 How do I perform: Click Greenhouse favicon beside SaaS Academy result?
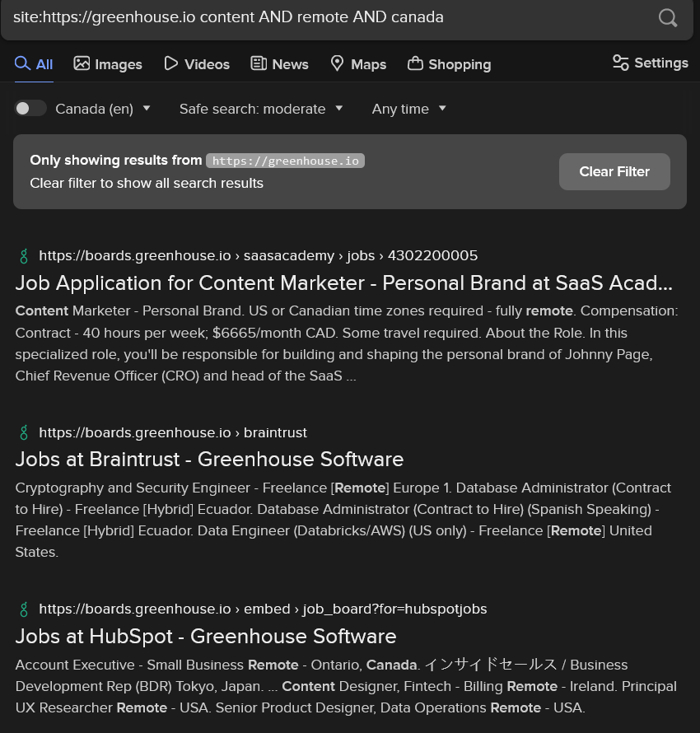[x=24, y=255]
